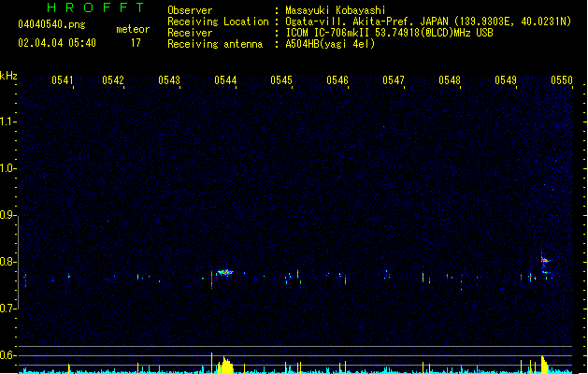Click the 0.6 kHz frequency label
588x374 pixels.
click(7, 355)
